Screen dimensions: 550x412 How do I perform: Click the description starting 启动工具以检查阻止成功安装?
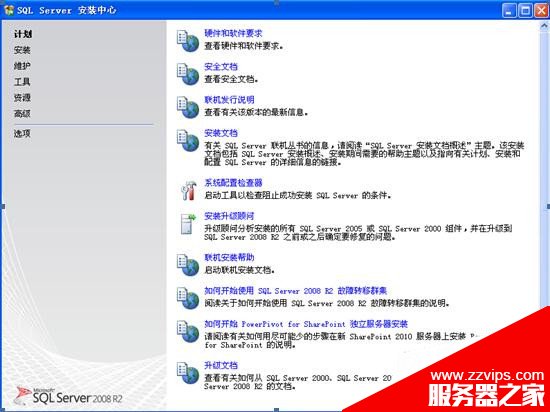click(x=298, y=195)
